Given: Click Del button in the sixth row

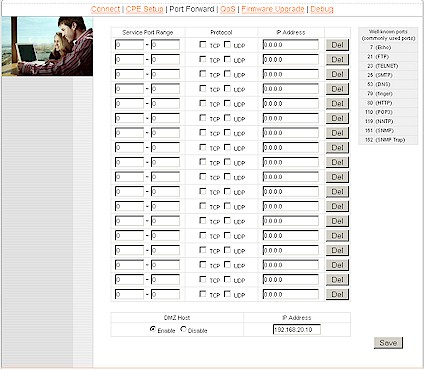Looking at the screenshot, I should [337, 118].
